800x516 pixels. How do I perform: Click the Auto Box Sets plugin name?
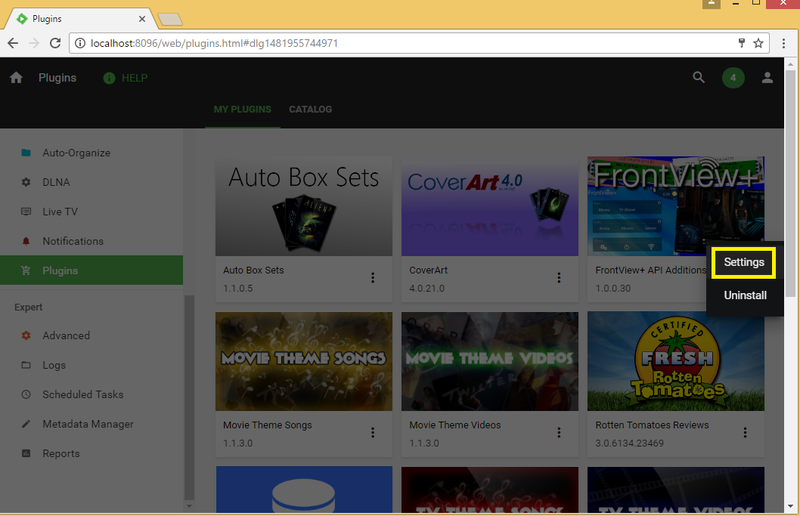click(x=253, y=271)
